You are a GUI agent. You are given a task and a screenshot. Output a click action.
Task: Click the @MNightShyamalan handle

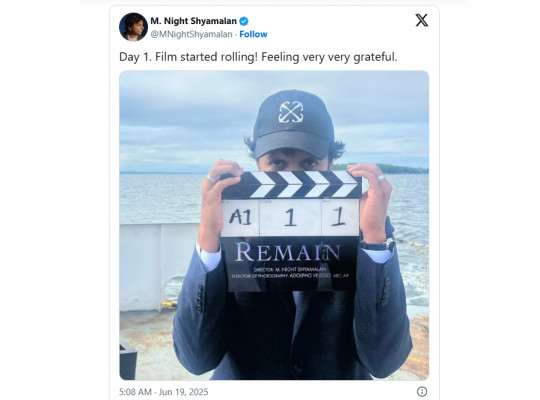click(191, 34)
